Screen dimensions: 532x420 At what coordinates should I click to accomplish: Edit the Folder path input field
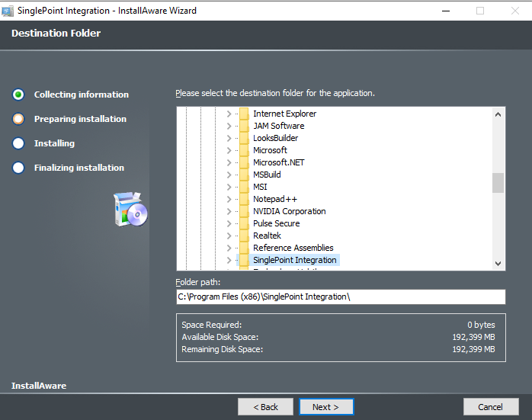(x=341, y=297)
